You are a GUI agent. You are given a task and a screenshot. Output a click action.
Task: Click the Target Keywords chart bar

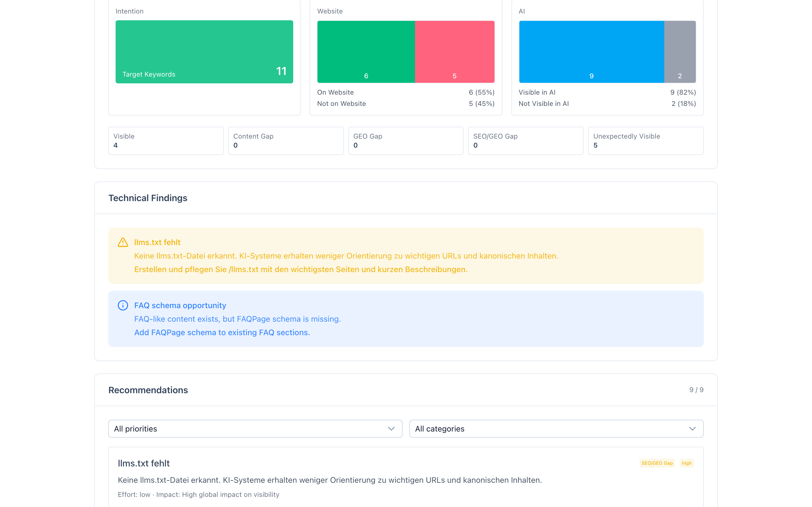tap(204, 52)
